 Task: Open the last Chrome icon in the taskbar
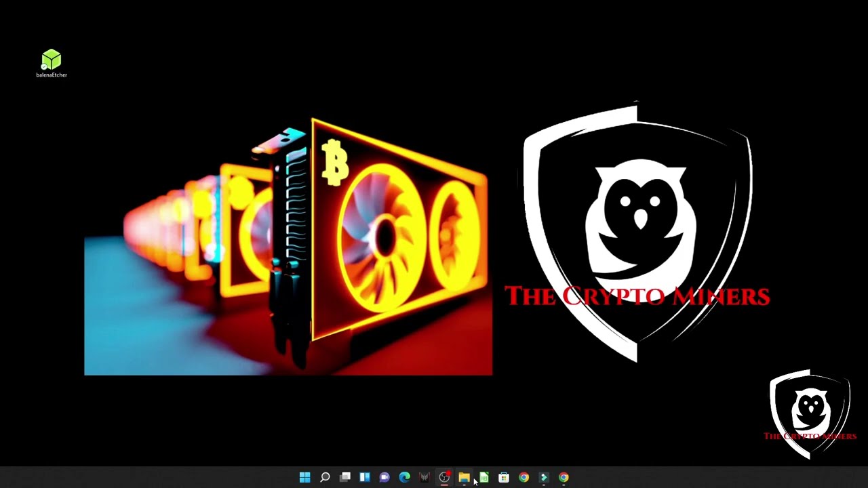(564, 477)
